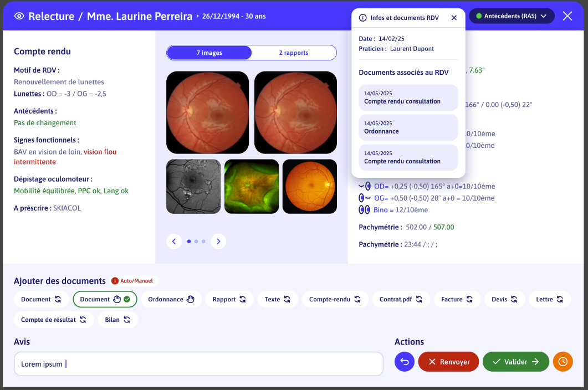Go to next image set with right arrow
Viewport: 588px width, 390px height.
pyautogui.click(x=218, y=241)
